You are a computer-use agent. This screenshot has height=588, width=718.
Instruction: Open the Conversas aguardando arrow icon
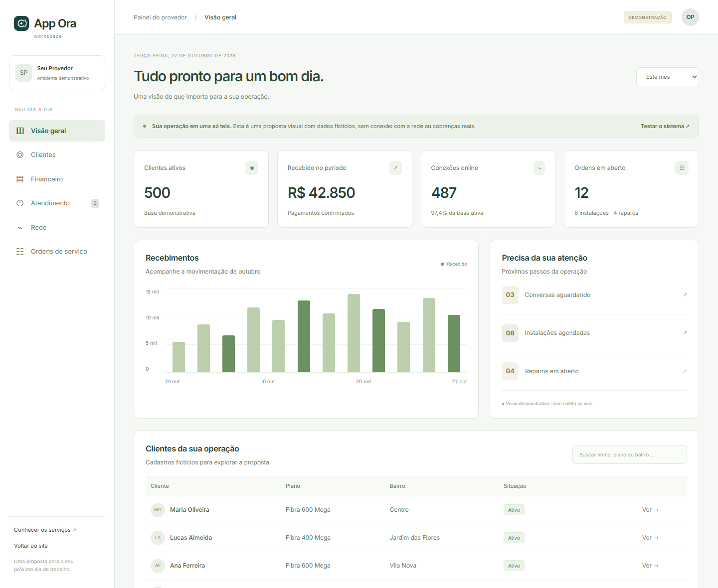tap(685, 295)
